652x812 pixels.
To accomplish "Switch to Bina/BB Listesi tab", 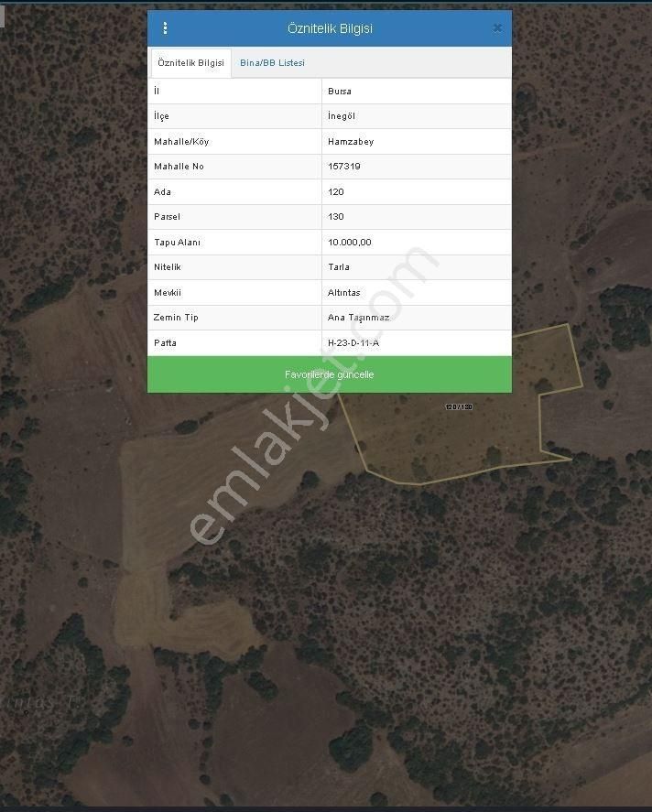I will 272,62.
